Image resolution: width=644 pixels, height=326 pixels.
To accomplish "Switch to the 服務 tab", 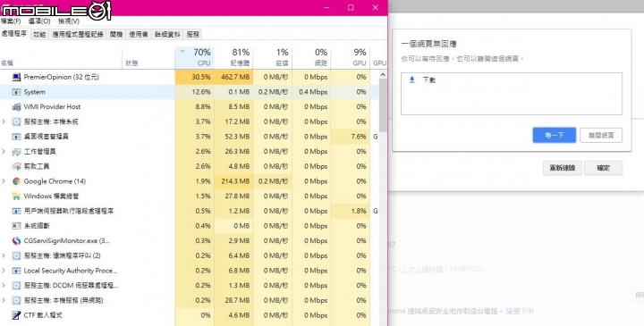I will pyautogui.click(x=193, y=35).
